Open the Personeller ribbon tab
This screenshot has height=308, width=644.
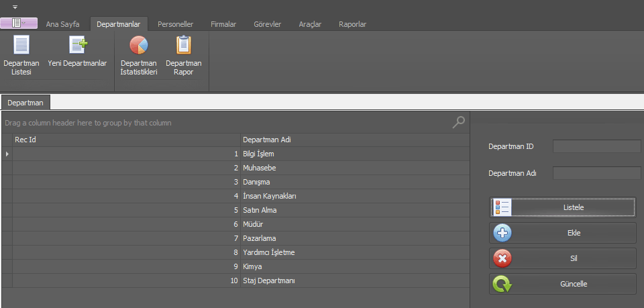click(x=175, y=24)
